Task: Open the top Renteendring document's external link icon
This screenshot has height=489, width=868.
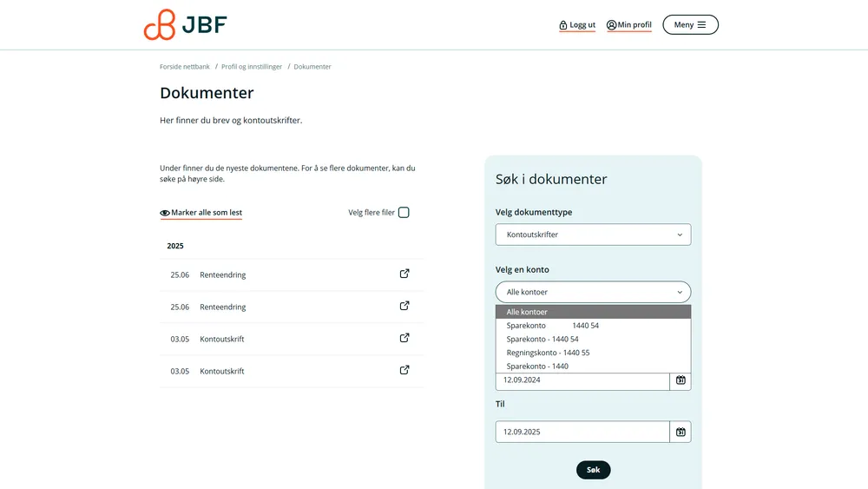Action: [x=404, y=274]
